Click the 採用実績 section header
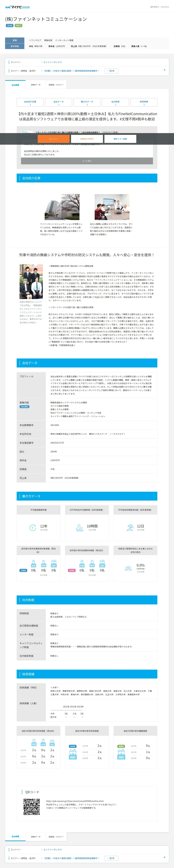 (87, 674)
